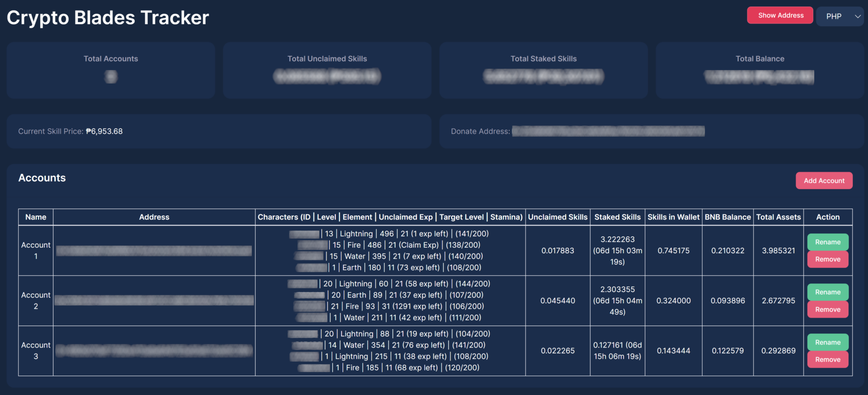Image resolution: width=868 pixels, height=395 pixels.
Task: Click the Total Staked Skills card
Action: point(543,70)
